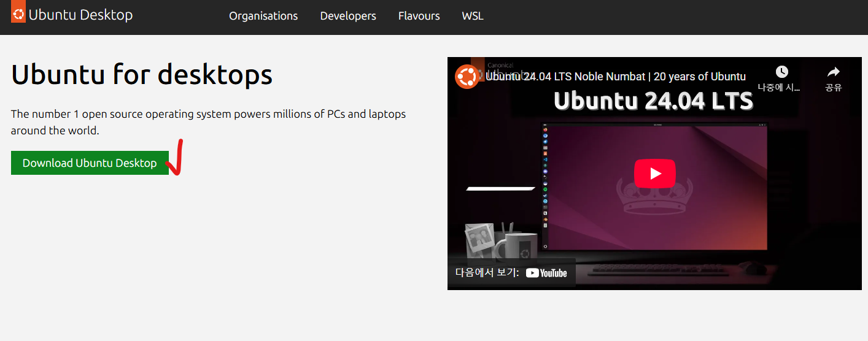This screenshot has height=341, width=868.
Task: Click the Watch Later clock icon
Action: pyautogui.click(x=781, y=72)
